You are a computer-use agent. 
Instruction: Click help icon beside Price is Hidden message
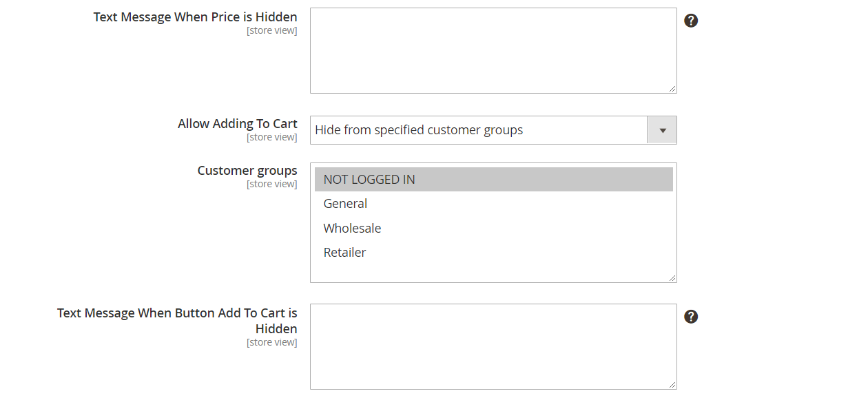tap(691, 21)
